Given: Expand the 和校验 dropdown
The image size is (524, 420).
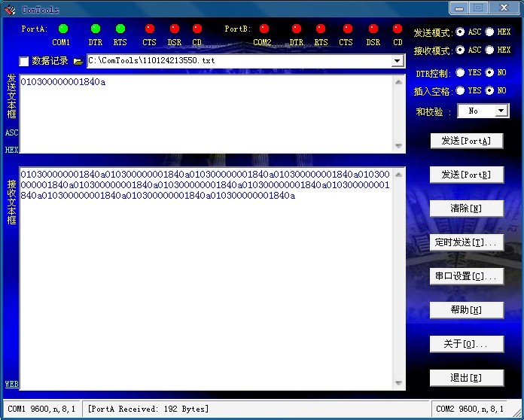Looking at the screenshot, I should pyautogui.click(x=501, y=111).
